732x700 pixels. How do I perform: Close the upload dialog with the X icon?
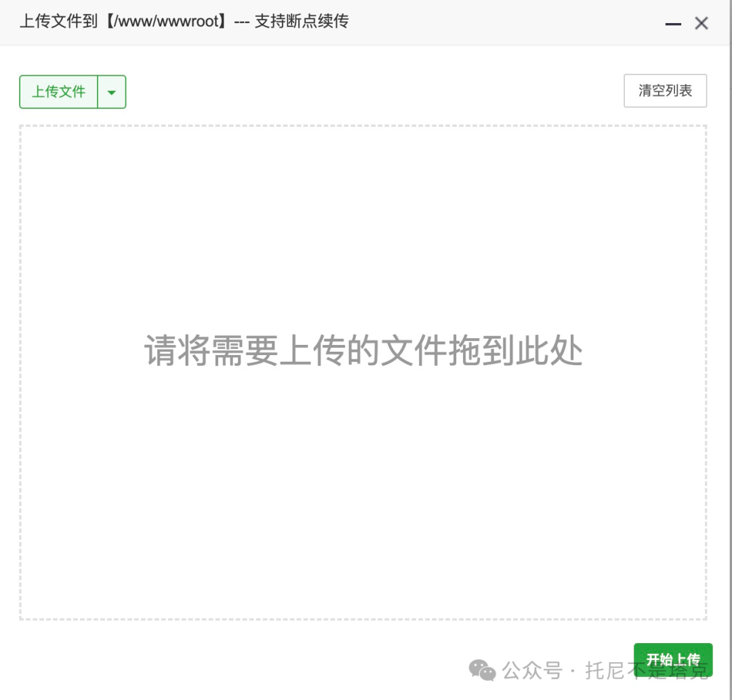701,23
